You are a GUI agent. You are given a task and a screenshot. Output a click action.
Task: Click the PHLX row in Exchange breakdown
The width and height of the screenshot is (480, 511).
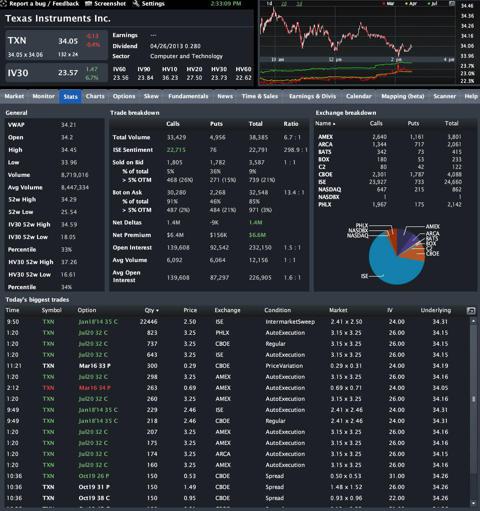coord(390,204)
